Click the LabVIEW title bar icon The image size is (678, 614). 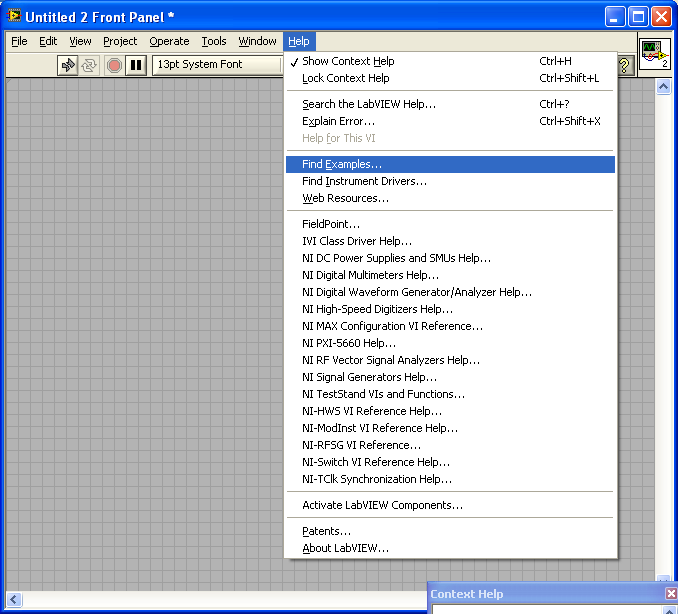point(14,16)
